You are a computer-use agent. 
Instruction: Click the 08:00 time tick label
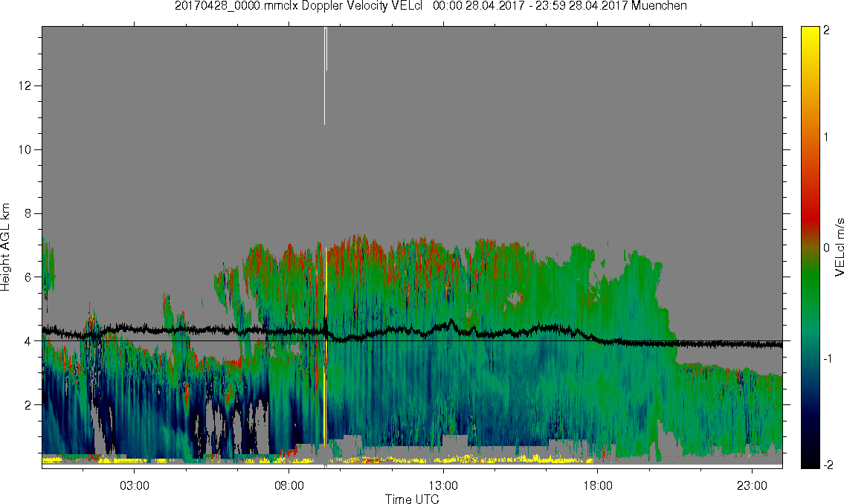(289, 485)
